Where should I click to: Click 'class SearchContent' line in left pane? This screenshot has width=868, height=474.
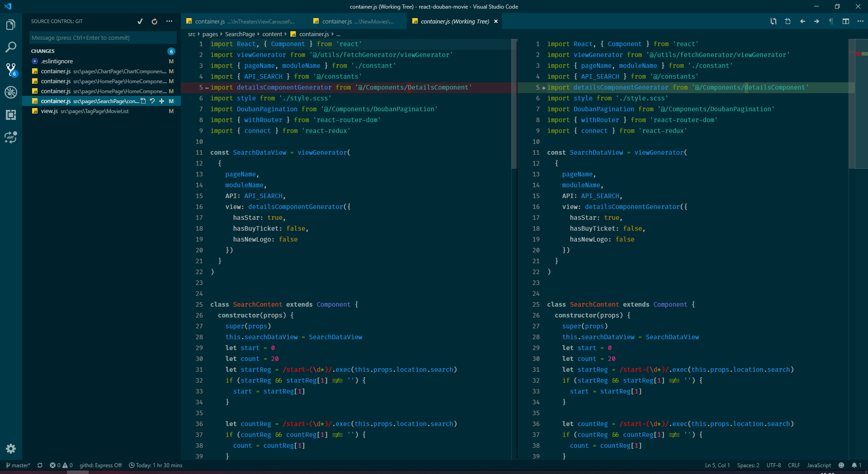point(284,304)
